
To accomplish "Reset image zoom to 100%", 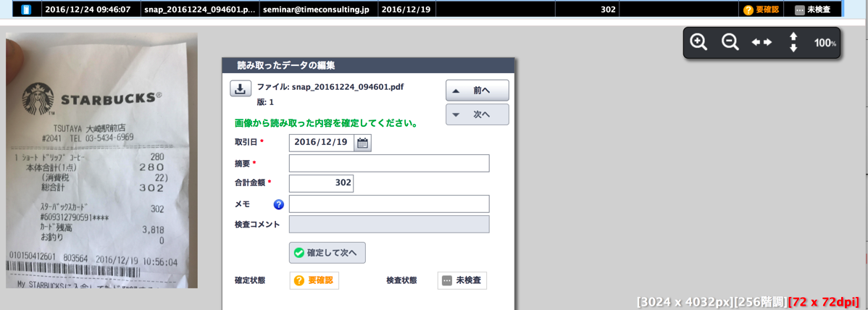I will [x=825, y=43].
